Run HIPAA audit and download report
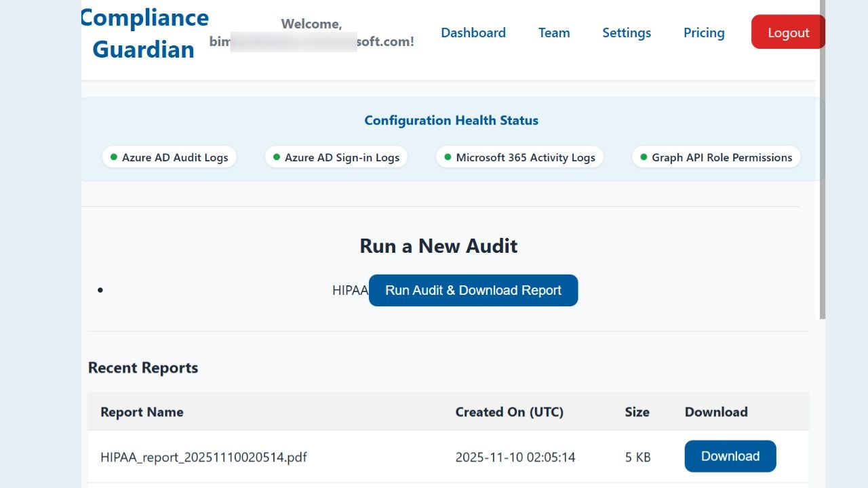The height and width of the screenshot is (488, 868). [x=473, y=290]
